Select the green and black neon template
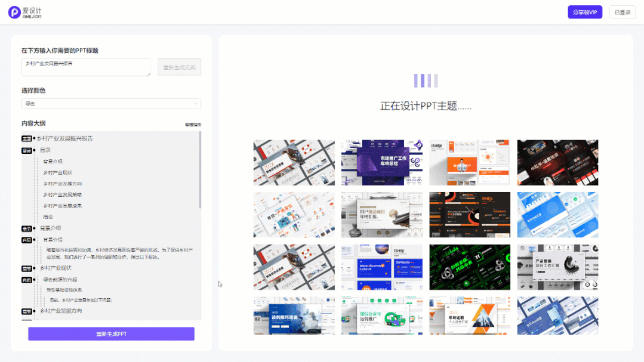Image resolution: width=644 pixels, height=362 pixels. [470, 267]
